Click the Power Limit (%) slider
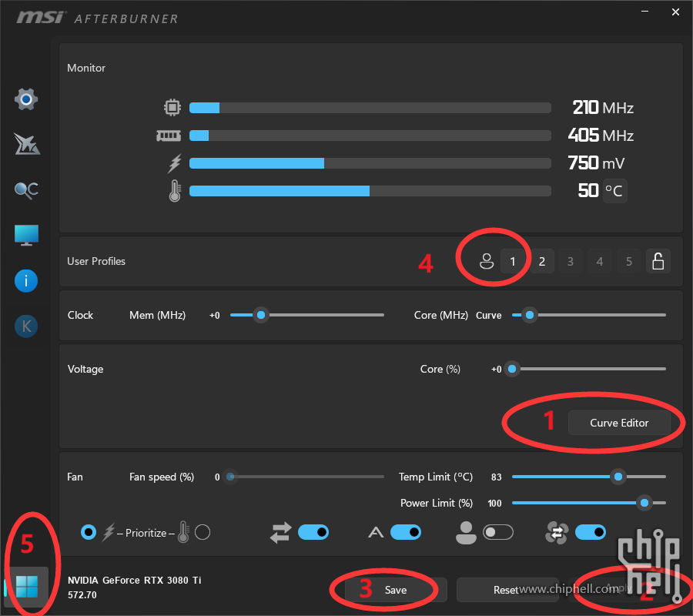The width and height of the screenshot is (693, 616). [589, 503]
